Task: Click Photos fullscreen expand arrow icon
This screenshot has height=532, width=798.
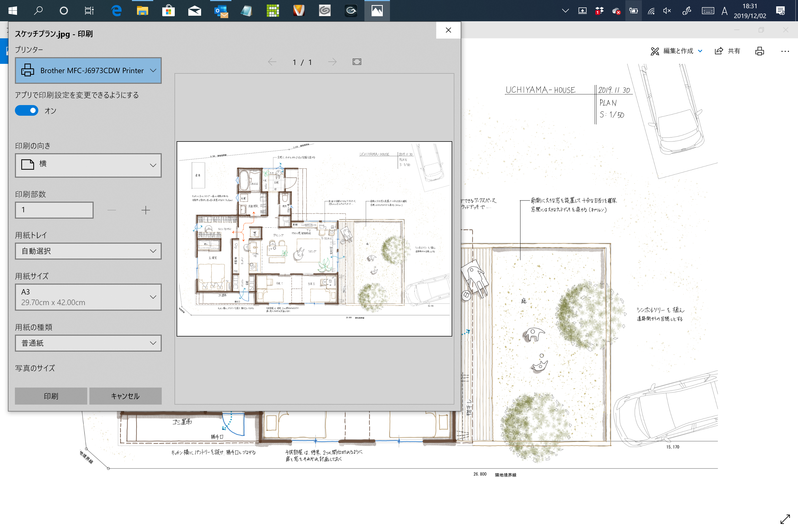Action: pos(785,519)
